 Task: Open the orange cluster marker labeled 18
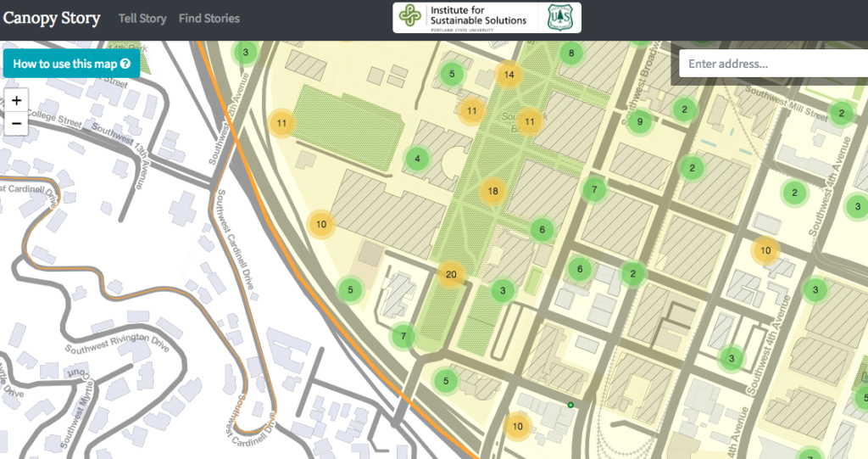coord(492,191)
